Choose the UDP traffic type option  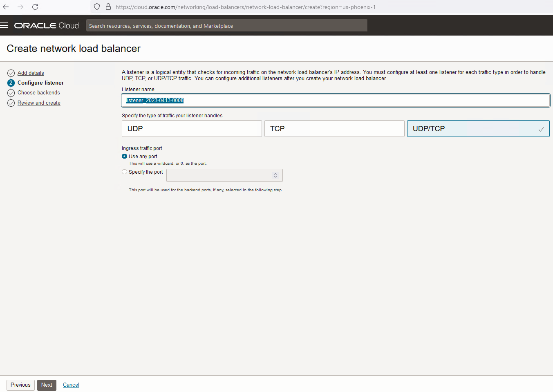pos(192,128)
